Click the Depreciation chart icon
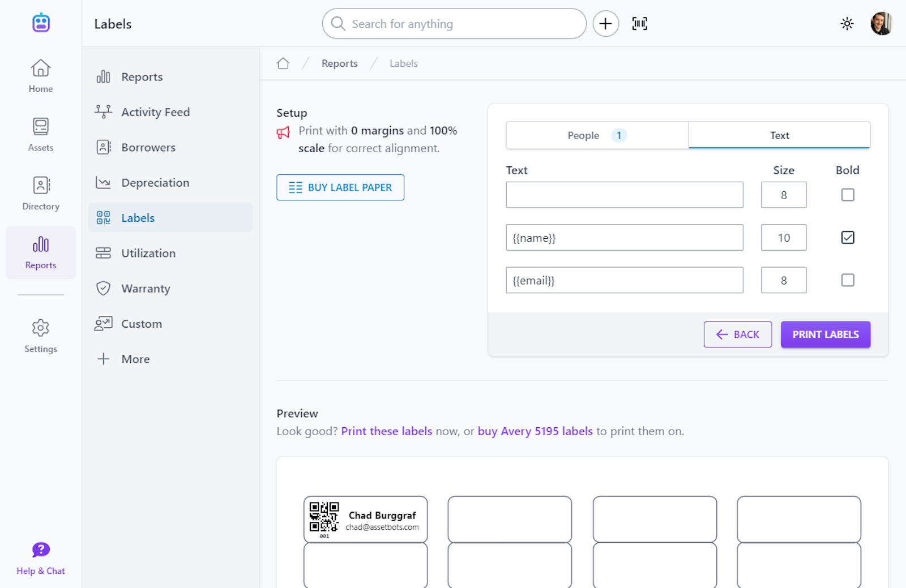The height and width of the screenshot is (588, 906). pos(103,183)
